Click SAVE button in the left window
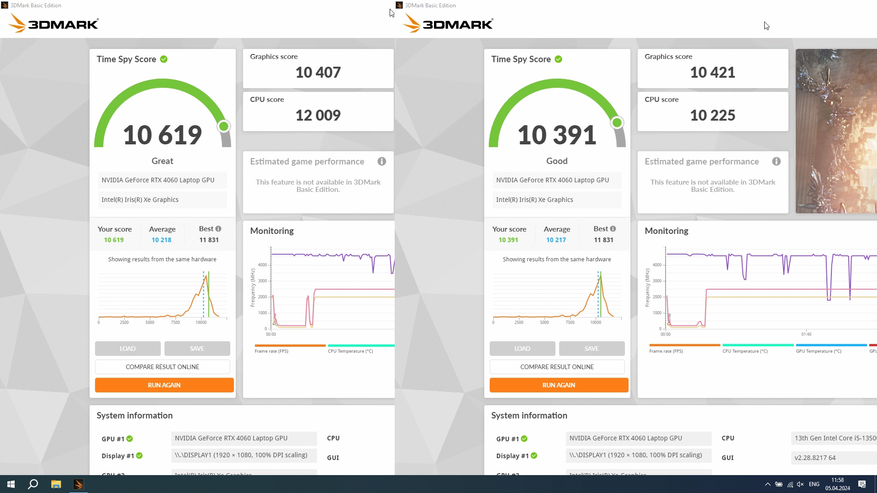877x493 pixels. (197, 349)
